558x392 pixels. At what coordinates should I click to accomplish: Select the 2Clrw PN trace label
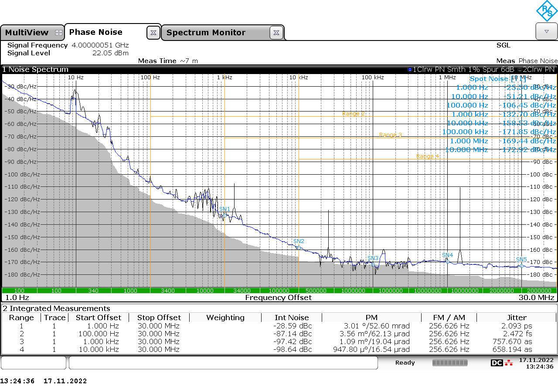pyautogui.click(x=539, y=70)
